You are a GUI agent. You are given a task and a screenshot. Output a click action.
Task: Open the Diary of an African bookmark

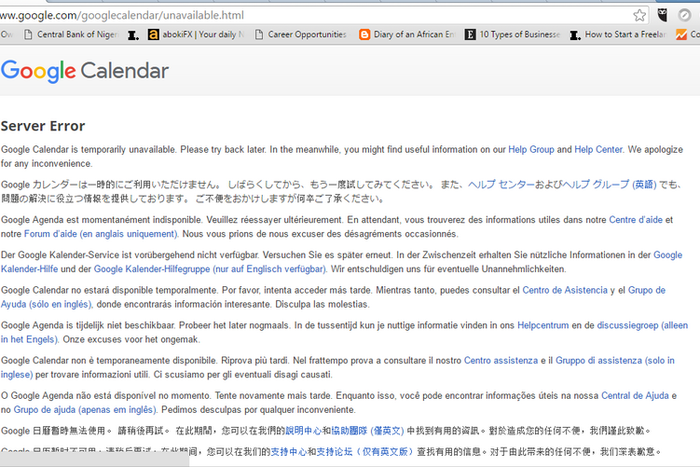pyautogui.click(x=407, y=34)
